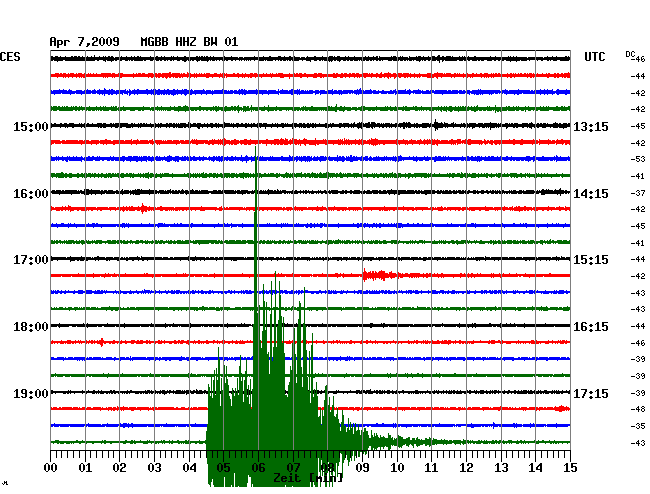Click the "CES" column heading
The height and width of the screenshot is (494, 650).
pyautogui.click(x=10, y=57)
